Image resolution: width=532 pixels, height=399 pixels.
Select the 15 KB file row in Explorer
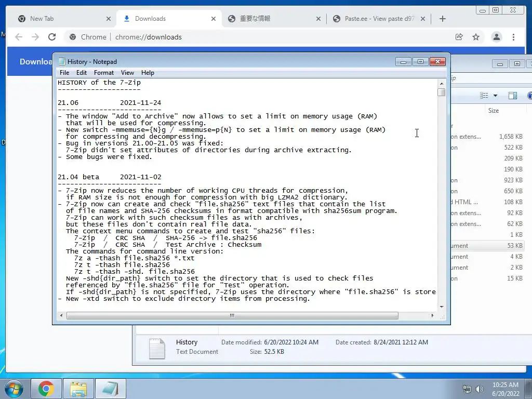tap(487, 278)
